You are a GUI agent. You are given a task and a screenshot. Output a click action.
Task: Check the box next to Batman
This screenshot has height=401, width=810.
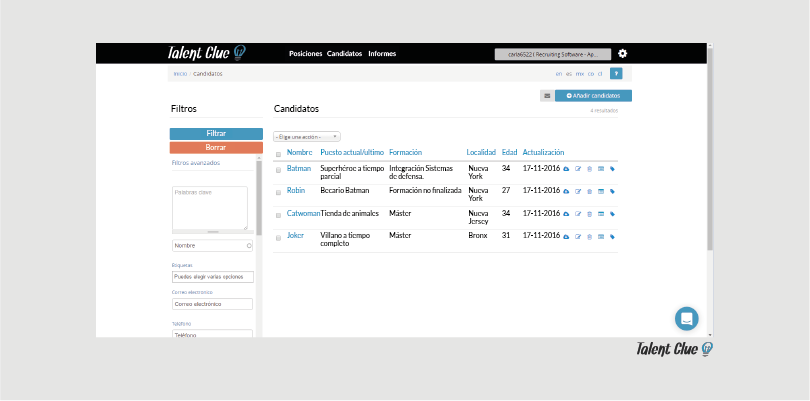pos(279,170)
